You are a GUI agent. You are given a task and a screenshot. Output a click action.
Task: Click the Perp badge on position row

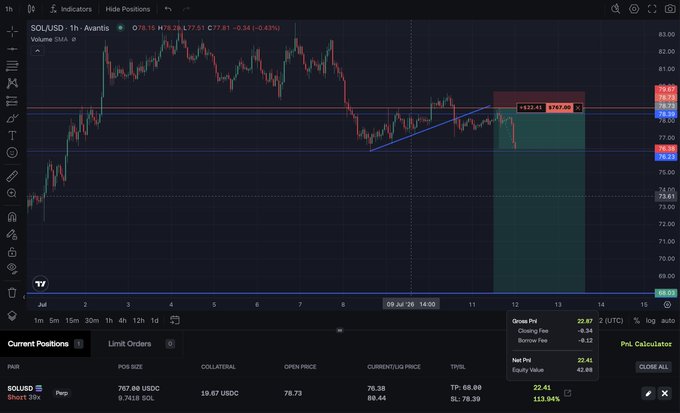click(62, 393)
